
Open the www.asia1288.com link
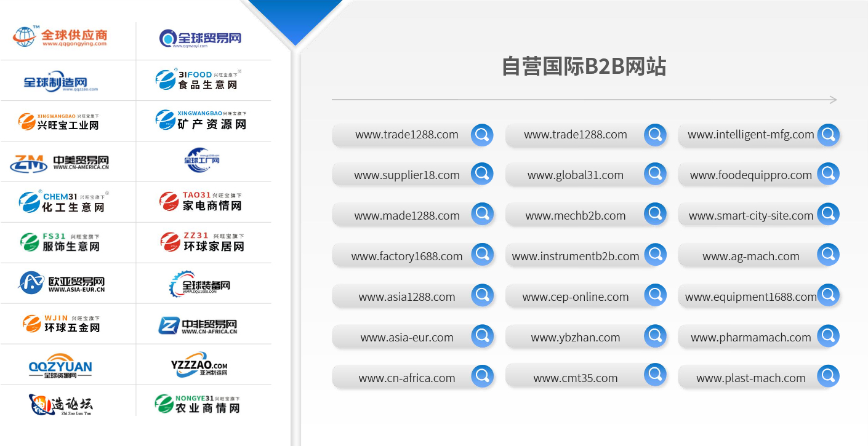(407, 297)
